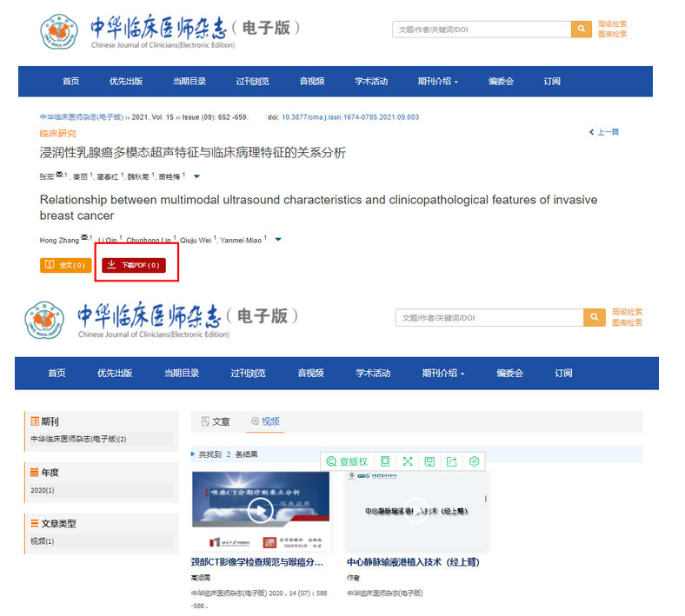The image size is (685, 616).
Task: Go to previous article via 上一篇
Action: 604,132
